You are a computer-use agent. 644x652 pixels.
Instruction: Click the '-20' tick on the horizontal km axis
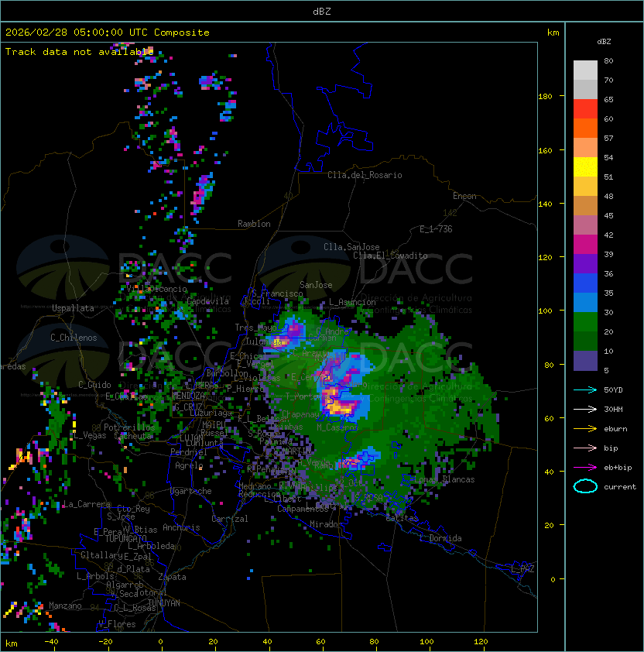[104, 642]
